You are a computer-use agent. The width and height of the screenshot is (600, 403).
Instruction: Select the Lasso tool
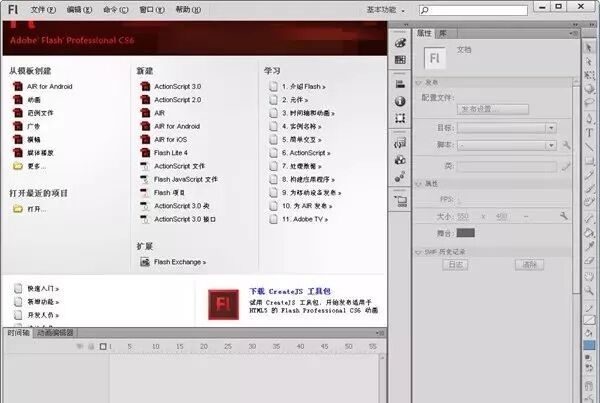click(589, 103)
